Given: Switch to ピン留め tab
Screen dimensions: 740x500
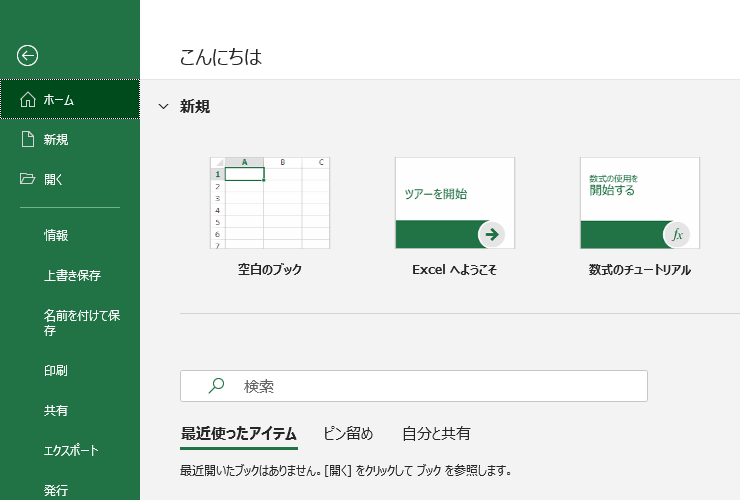Looking at the screenshot, I should pyautogui.click(x=348, y=433).
